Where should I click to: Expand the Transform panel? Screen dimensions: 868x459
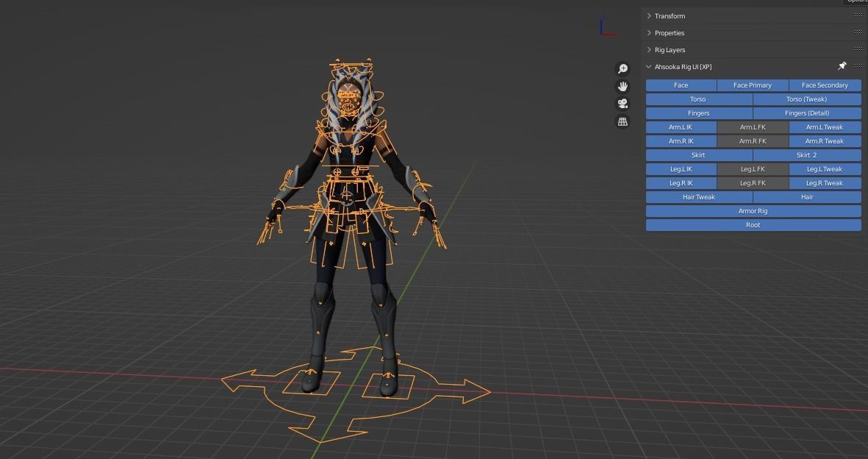(649, 16)
